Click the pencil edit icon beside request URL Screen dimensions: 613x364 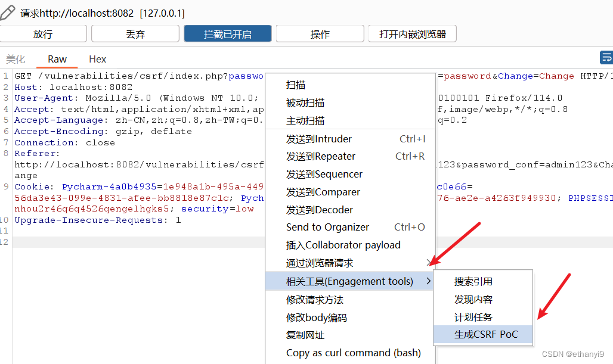tap(7, 13)
